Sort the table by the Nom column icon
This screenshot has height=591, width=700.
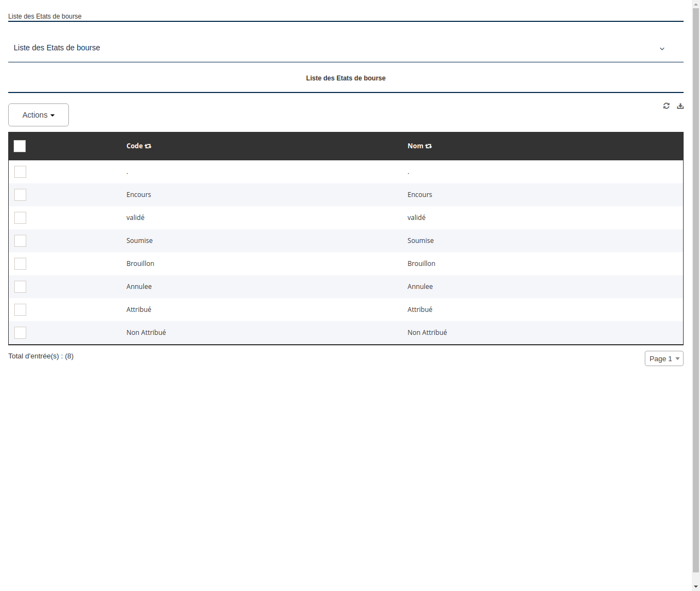coord(428,146)
